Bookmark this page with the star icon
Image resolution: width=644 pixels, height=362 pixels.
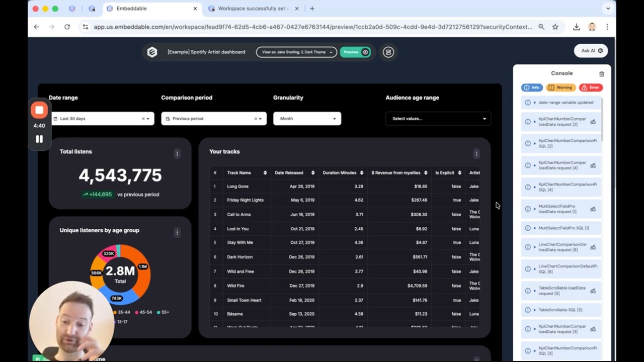(x=555, y=27)
